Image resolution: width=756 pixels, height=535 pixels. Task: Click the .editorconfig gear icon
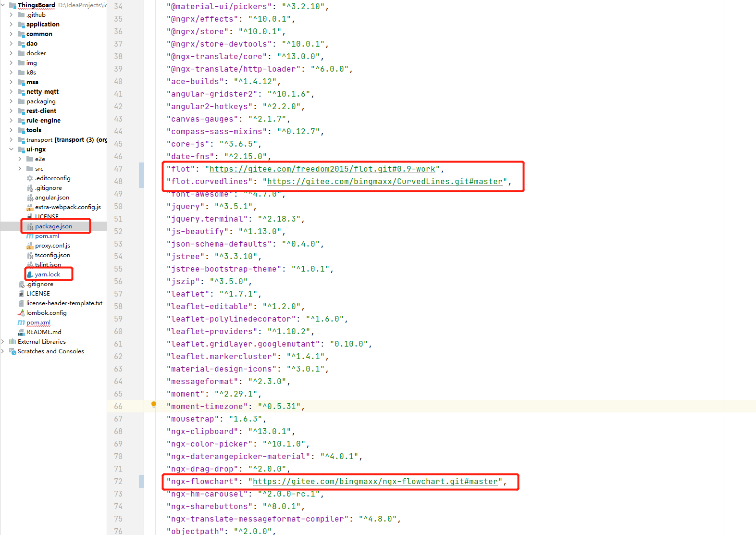click(x=30, y=178)
